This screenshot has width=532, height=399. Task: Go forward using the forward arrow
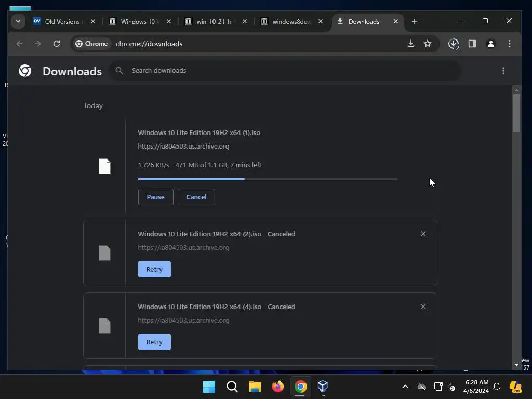click(37, 44)
